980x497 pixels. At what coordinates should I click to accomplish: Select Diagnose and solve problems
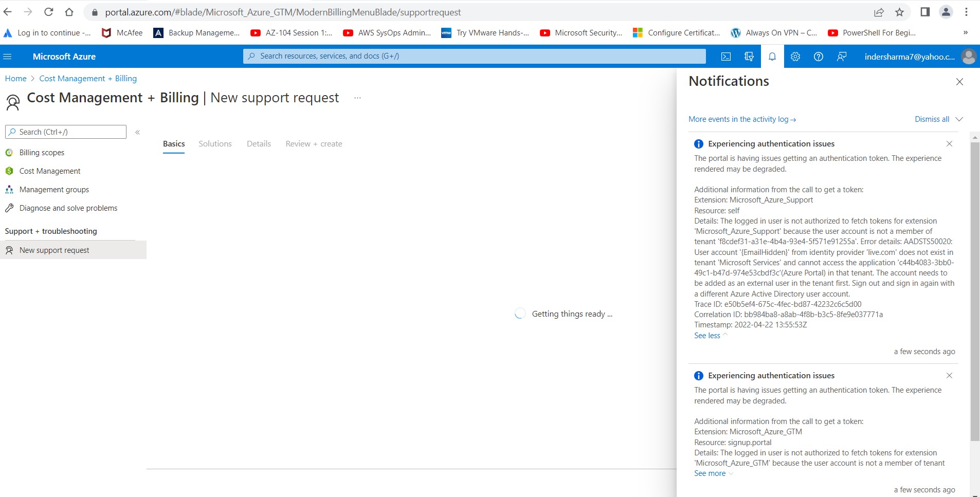68,208
